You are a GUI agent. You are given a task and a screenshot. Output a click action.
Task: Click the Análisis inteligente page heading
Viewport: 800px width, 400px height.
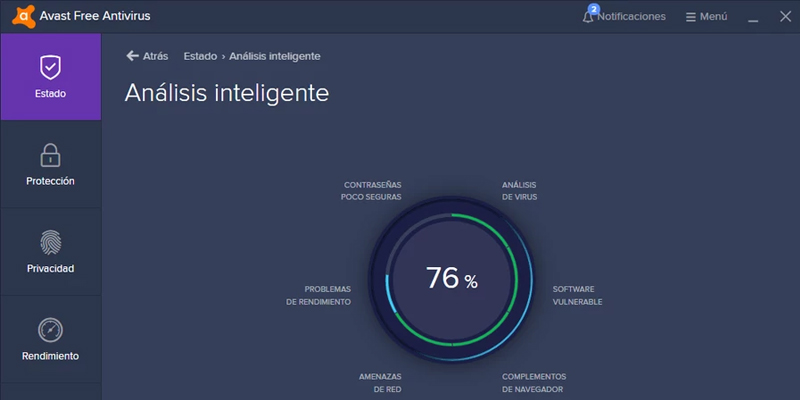pos(227,93)
